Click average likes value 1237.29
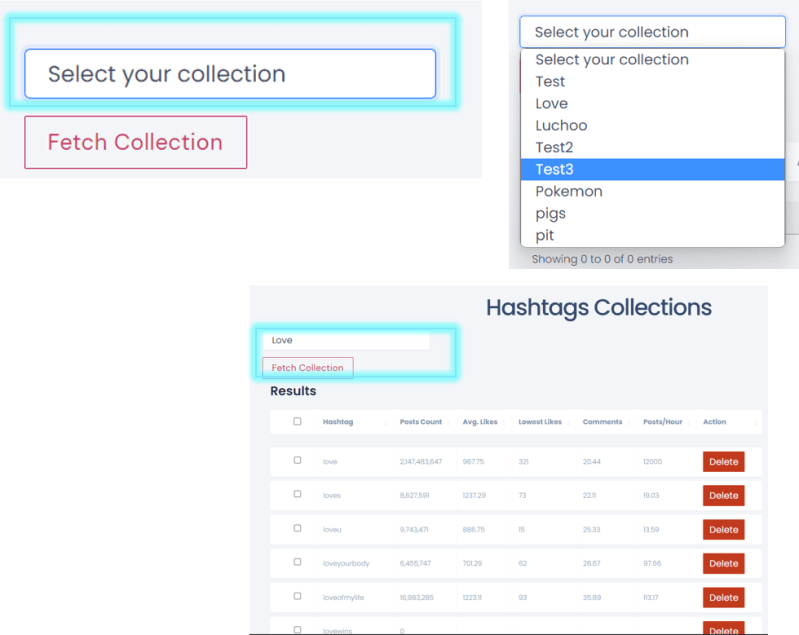This screenshot has height=635, width=799. click(474, 495)
